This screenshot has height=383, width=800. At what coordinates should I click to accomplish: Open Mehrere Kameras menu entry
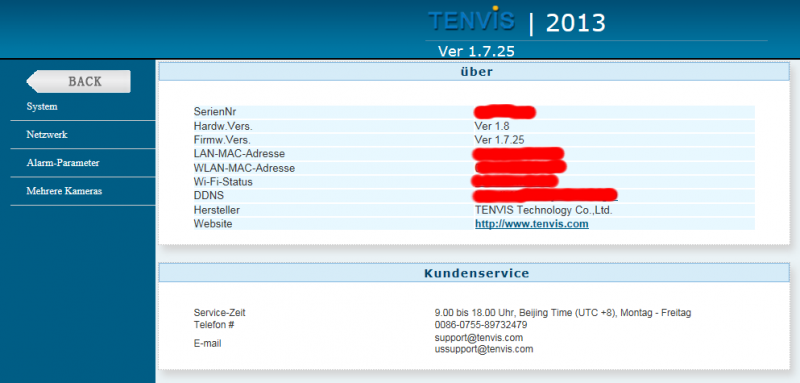[x=64, y=191]
